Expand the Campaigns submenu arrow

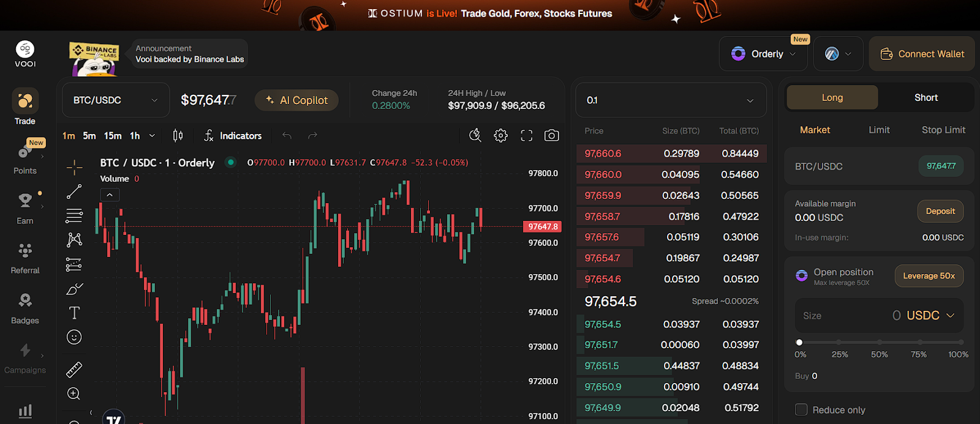point(42,355)
